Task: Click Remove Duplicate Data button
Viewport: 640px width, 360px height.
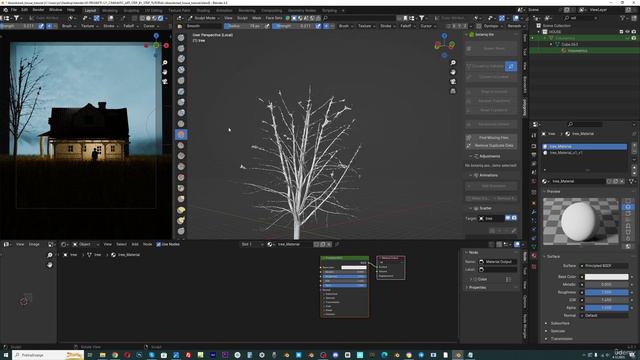Action: (491, 145)
